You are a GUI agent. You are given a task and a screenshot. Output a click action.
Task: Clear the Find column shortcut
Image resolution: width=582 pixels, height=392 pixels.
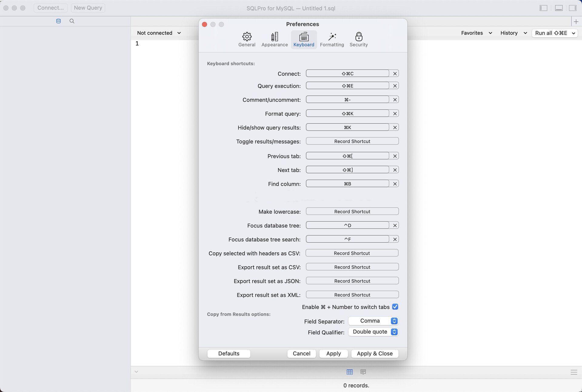tap(395, 184)
